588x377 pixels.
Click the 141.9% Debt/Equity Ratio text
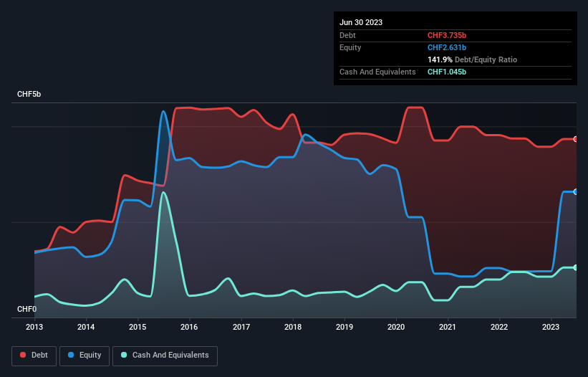click(x=472, y=59)
